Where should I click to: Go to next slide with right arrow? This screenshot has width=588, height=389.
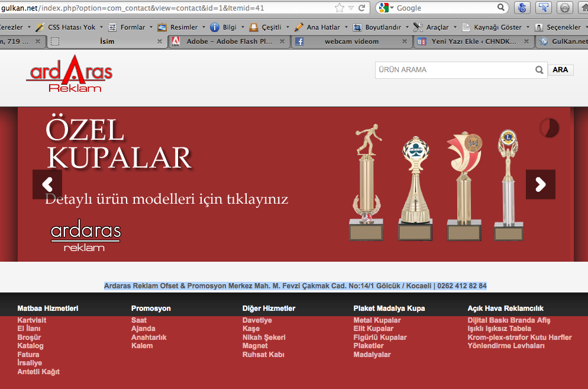click(x=540, y=184)
